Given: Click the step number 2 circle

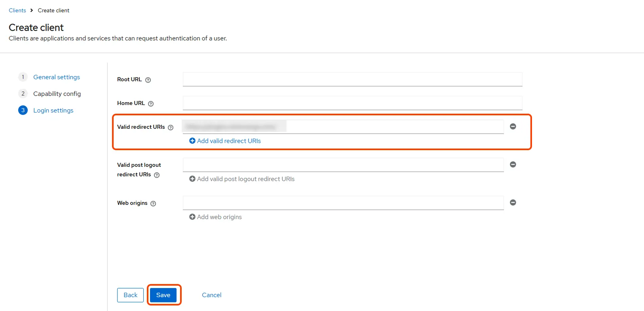Looking at the screenshot, I should click(23, 93).
